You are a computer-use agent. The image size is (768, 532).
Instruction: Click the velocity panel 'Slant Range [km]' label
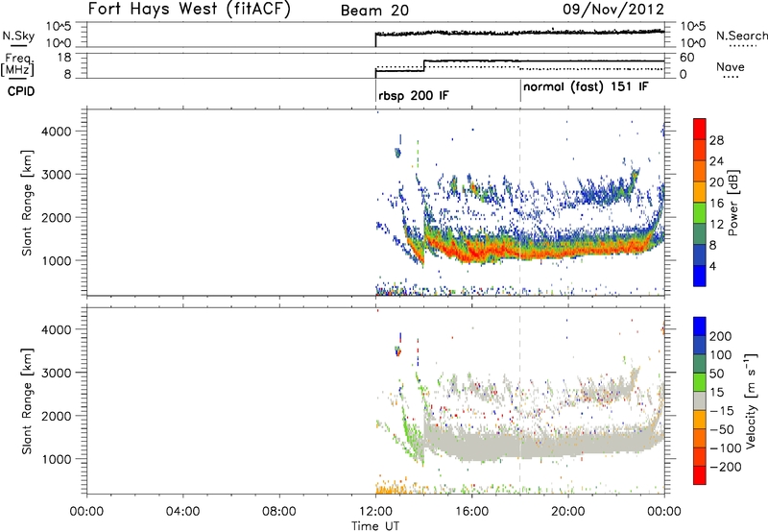tap(27, 401)
